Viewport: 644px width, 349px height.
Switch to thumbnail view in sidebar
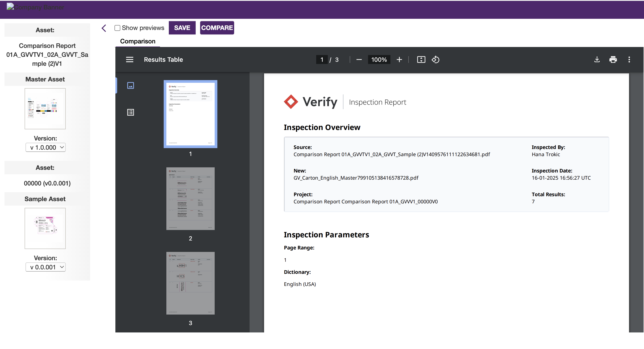point(131,85)
